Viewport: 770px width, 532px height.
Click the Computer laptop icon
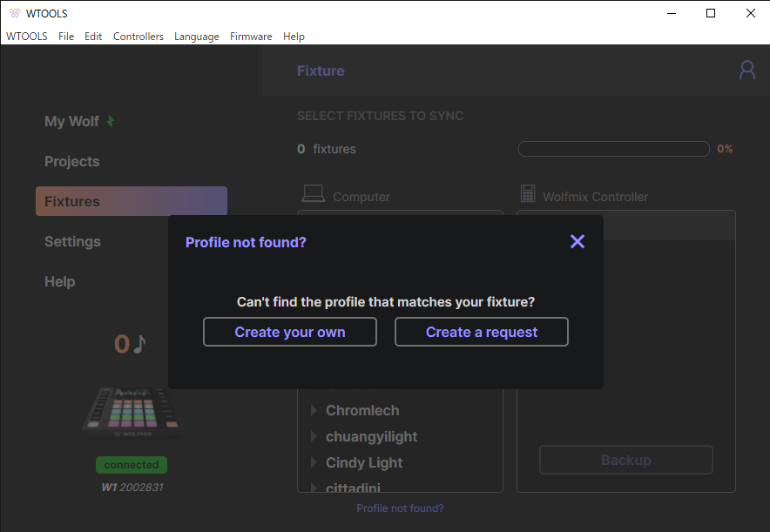[x=313, y=193]
